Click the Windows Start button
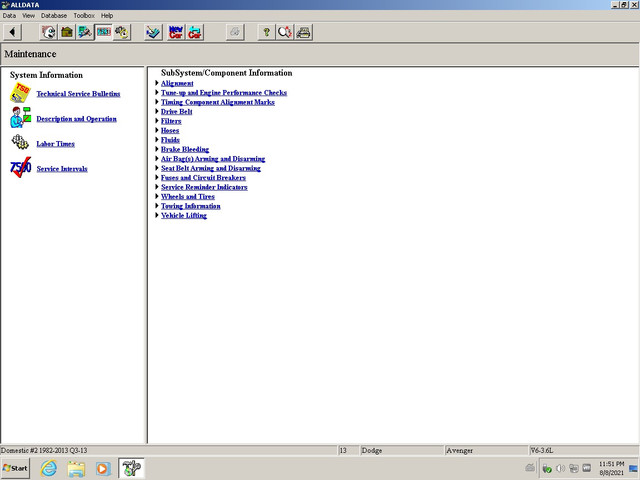Image resolution: width=640 pixels, height=480 pixels. coord(16,468)
